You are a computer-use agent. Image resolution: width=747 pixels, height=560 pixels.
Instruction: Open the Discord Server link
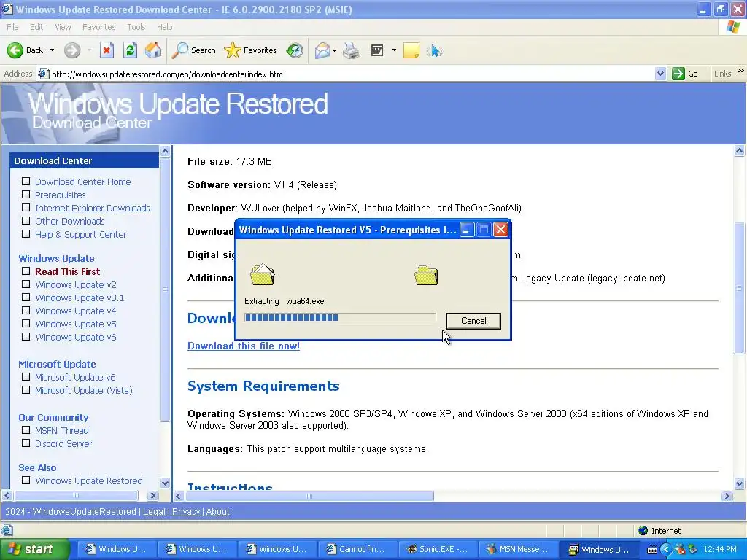click(x=63, y=444)
